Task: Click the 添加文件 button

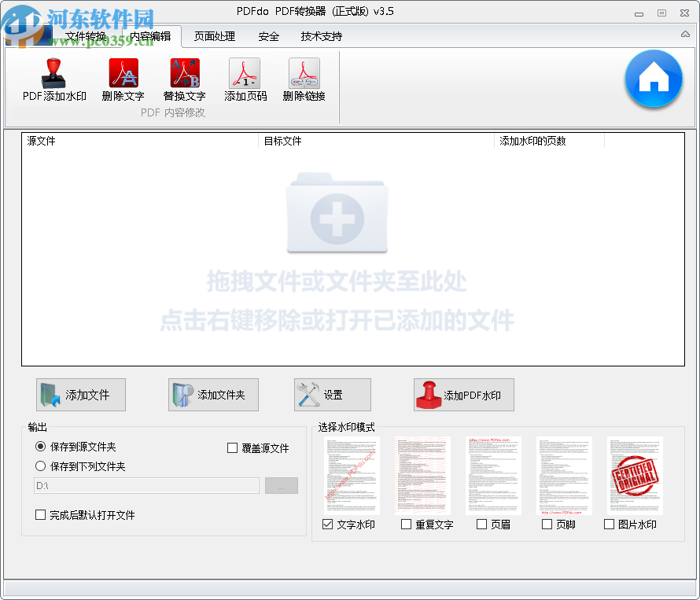Action: click(81, 394)
